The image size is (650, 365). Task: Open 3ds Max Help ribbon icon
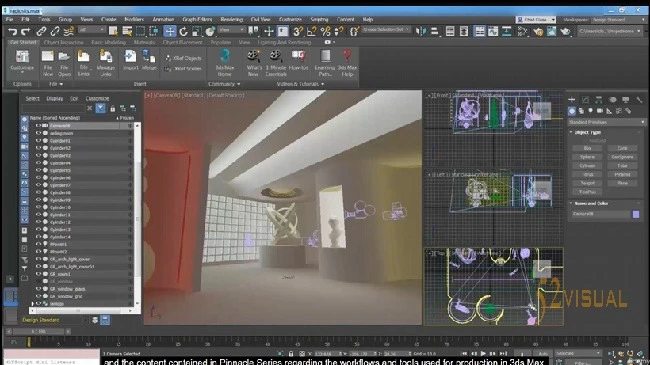347,63
